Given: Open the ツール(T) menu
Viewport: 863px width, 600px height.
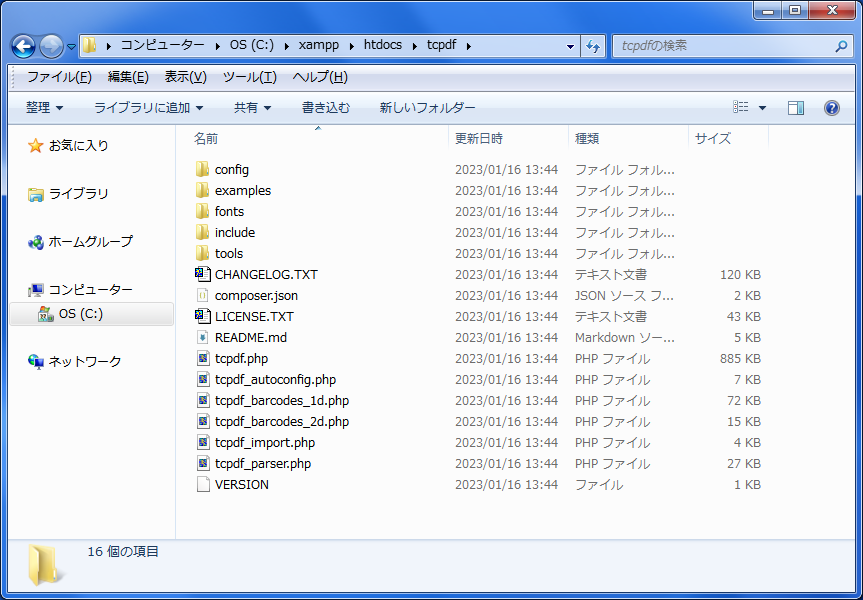Looking at the screenshot, I should coord(249,77).
